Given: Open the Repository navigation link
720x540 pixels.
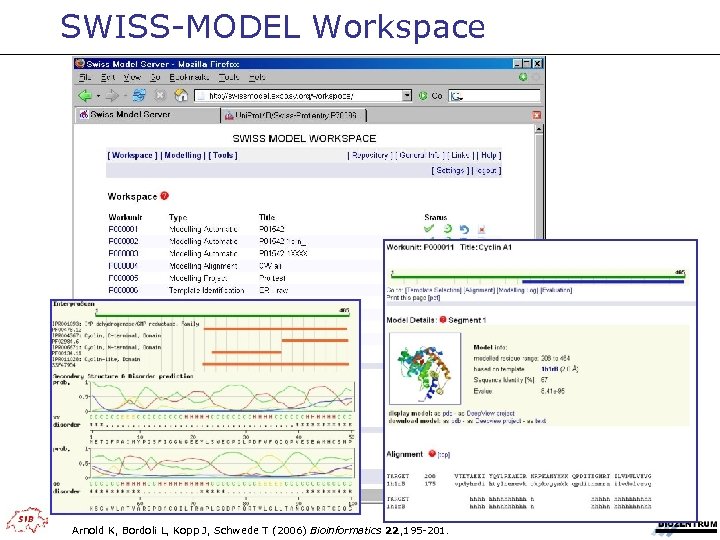Looking at the screenshot, I should 370,155.
